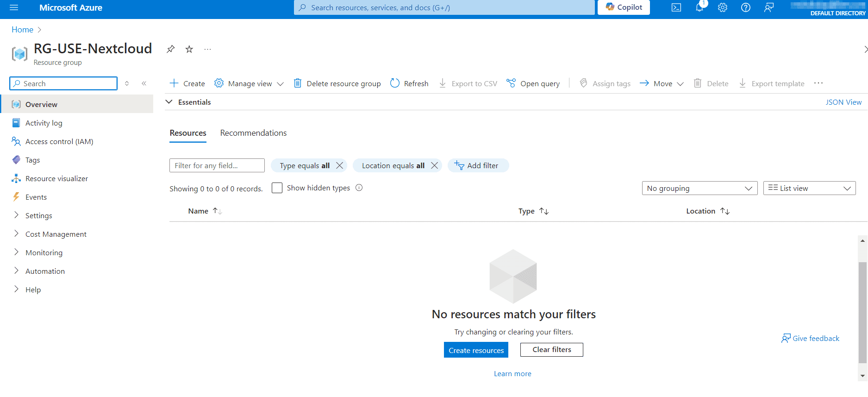Click Delete resource group

(337, 83)
